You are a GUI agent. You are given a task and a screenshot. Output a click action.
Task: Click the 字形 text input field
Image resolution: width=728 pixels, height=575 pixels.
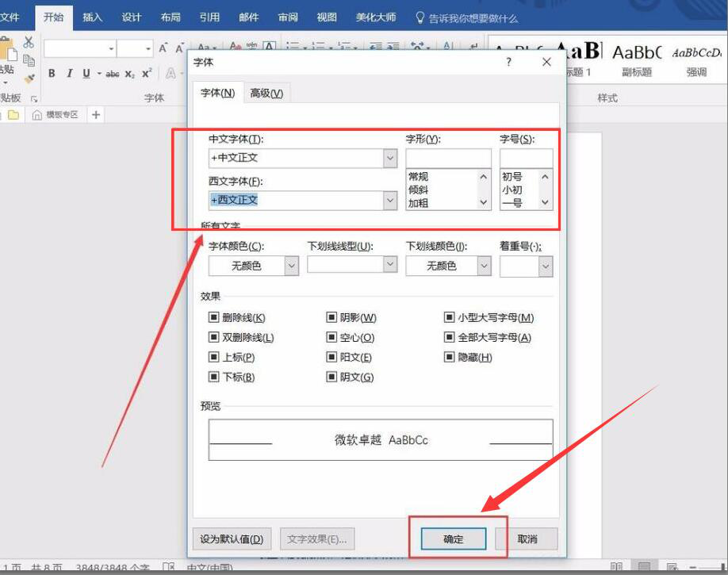(448, 159)
